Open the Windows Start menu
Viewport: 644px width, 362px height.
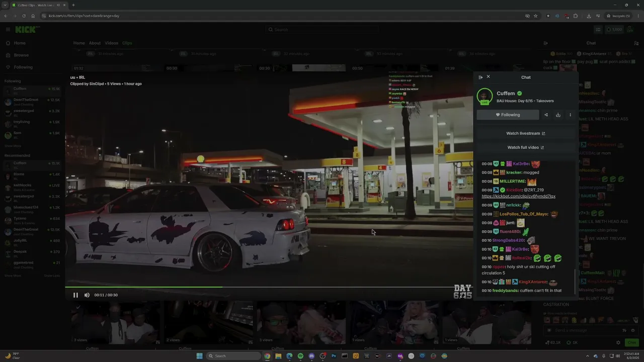[x=199, y=356]
